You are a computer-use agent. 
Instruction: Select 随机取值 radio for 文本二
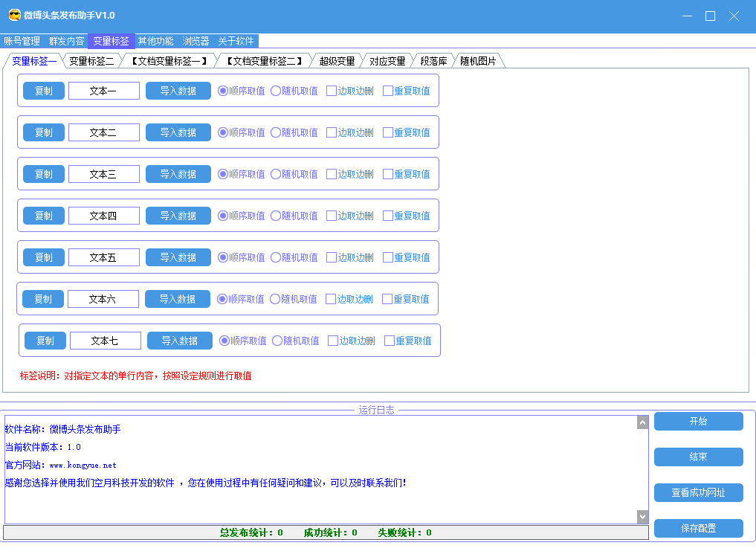294,132
